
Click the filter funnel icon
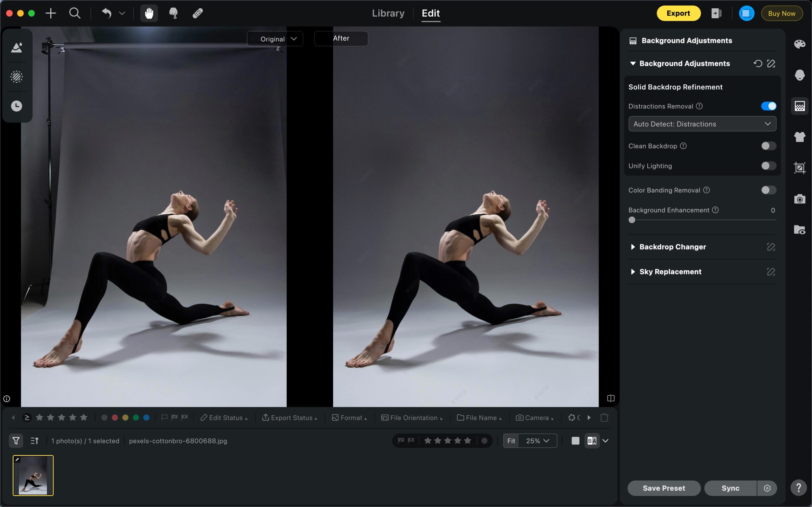pyautogui.click(x=16, y=441)
